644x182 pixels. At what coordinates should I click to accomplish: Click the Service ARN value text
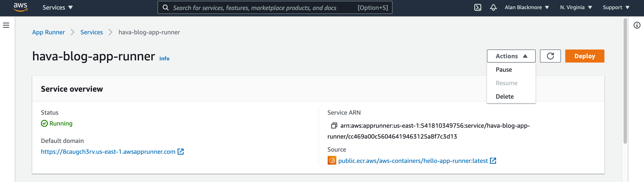pos(429,131)
